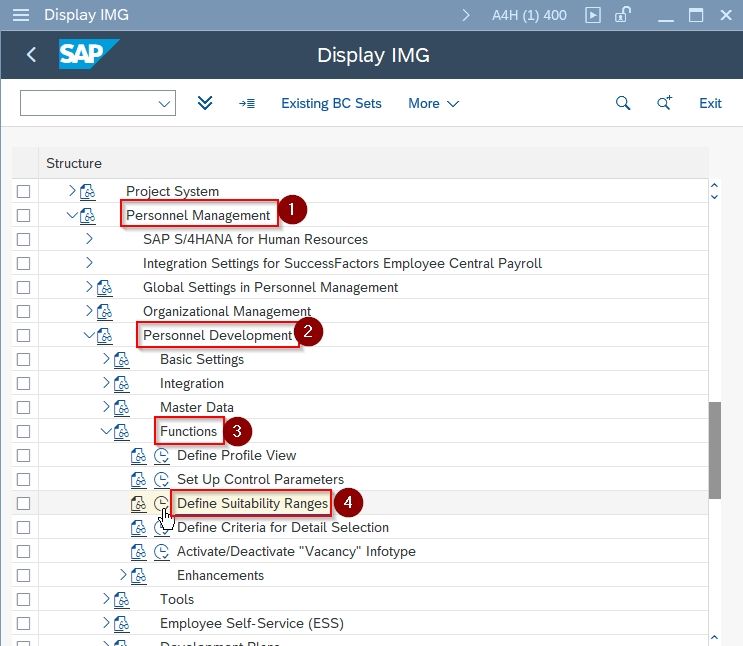Screen dimensions: 743x646
Task: Select checkbox beside SAP S/4HANA for Human Resources
Action: tap(23, 239)
